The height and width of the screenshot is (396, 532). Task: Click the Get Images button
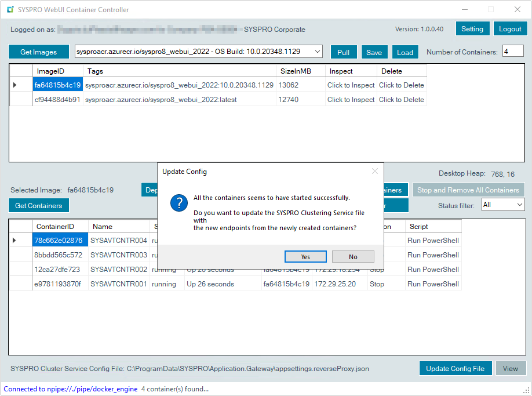(38, 52)
